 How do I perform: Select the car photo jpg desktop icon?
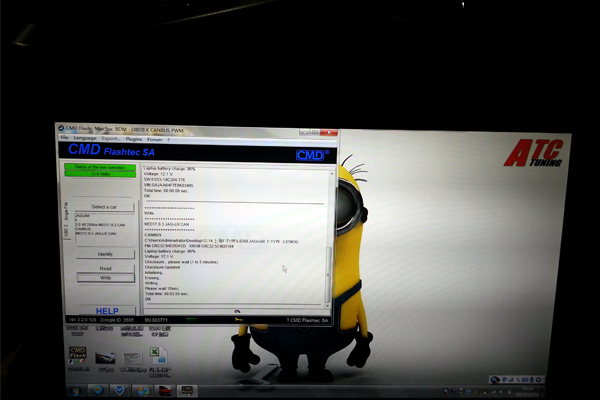click(105, 358)
